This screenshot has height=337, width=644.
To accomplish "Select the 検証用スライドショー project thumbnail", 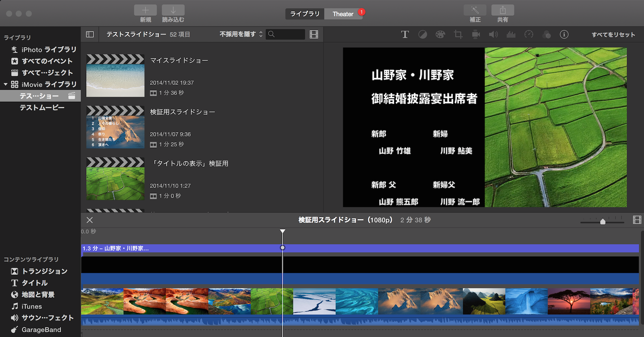I will tap(116, 128).
